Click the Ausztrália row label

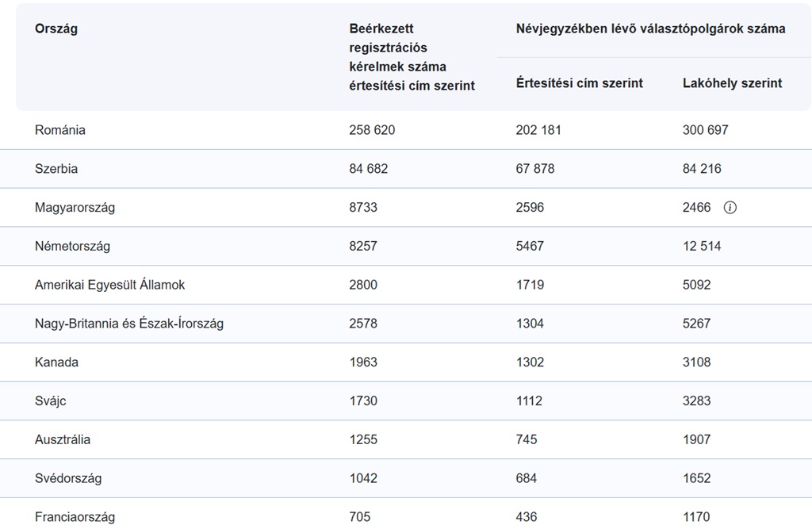(x=63, y=439)
